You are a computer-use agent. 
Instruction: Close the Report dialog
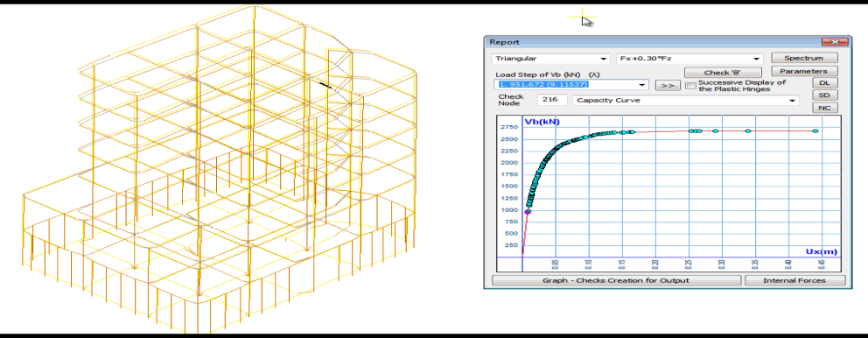(835, 42)
